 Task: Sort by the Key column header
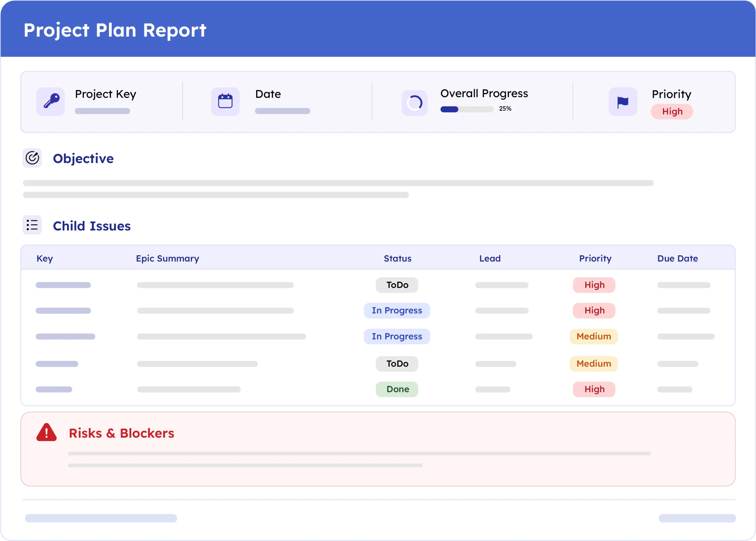tap(45, 259)
